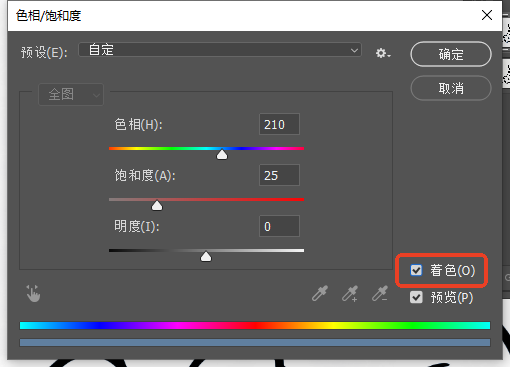
Task: Choose the add-to-sample eyedropper
Action: tap(350, 293)
